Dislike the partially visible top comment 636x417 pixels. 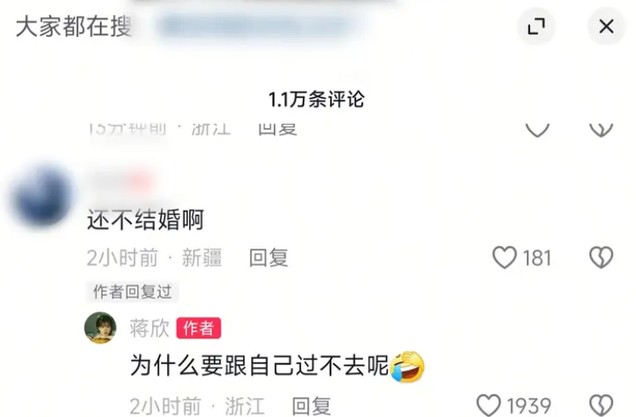coord(601,130)
